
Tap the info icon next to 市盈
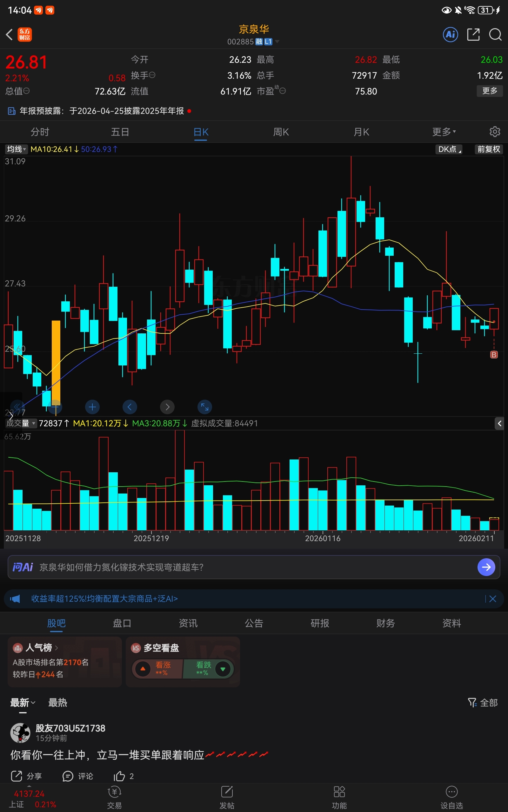point(283,91)
